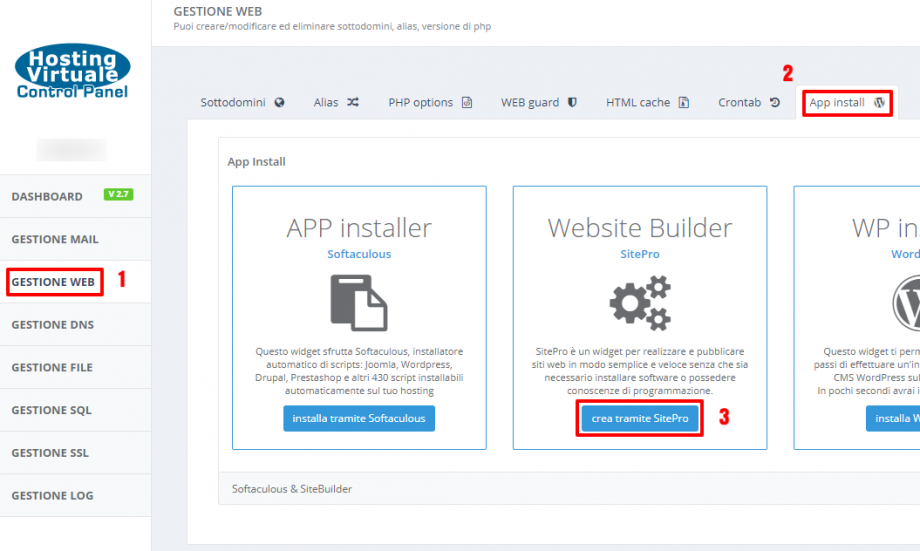This screenshot has width=920, height=551.
Task: Click the globe icon next to Sottodomini
Action: point(279,102)
